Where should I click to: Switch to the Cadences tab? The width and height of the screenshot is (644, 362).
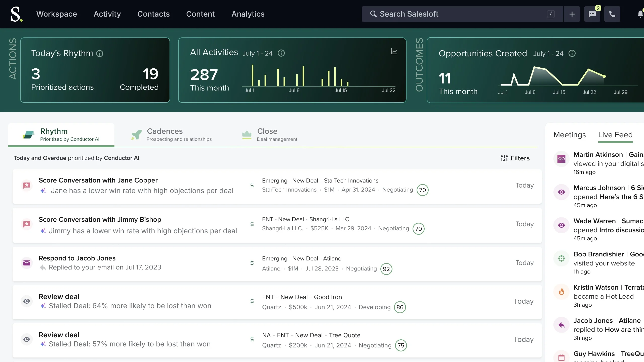(172, 135)
